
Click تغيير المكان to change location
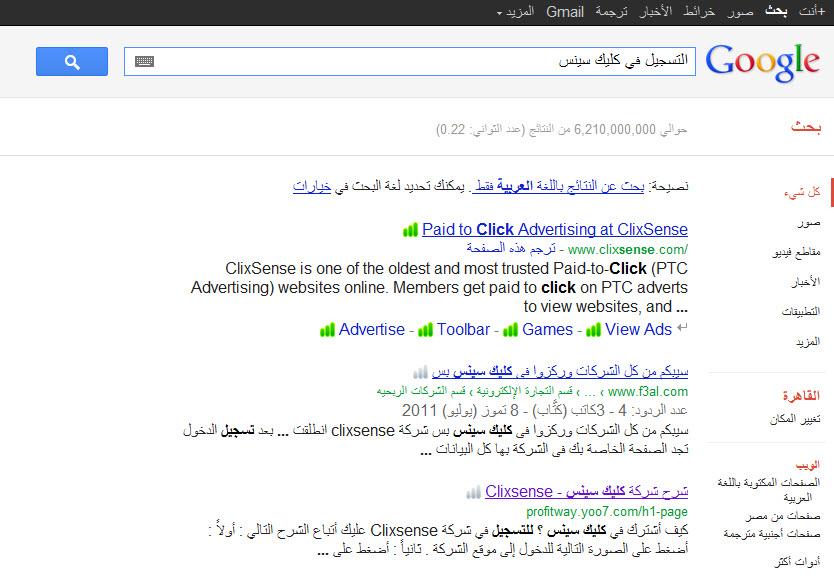795,420
